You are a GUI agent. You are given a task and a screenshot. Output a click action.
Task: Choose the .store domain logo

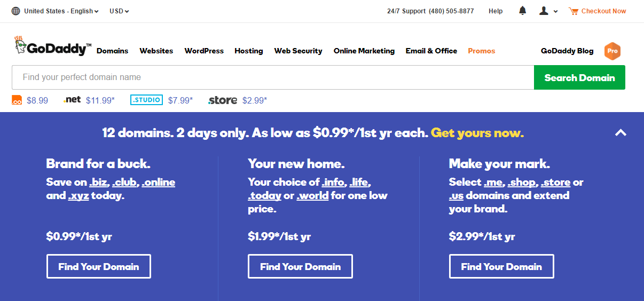[x=223, y=100]
